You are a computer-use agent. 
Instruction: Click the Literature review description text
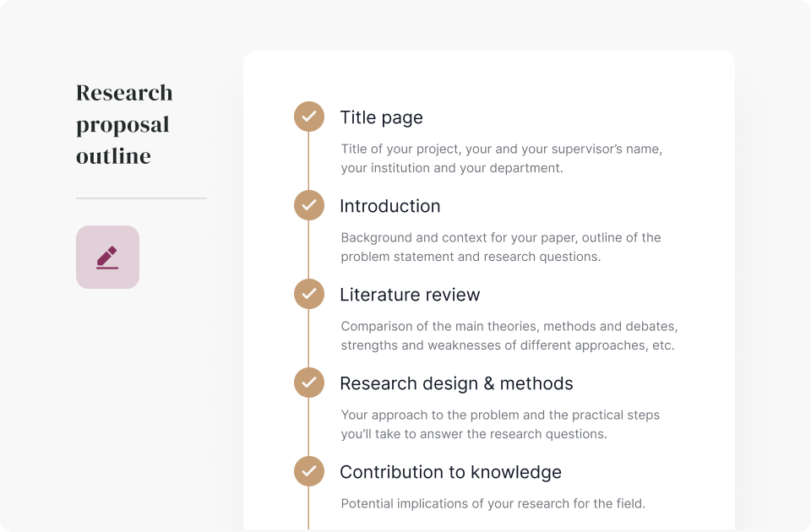pos(509,335)
